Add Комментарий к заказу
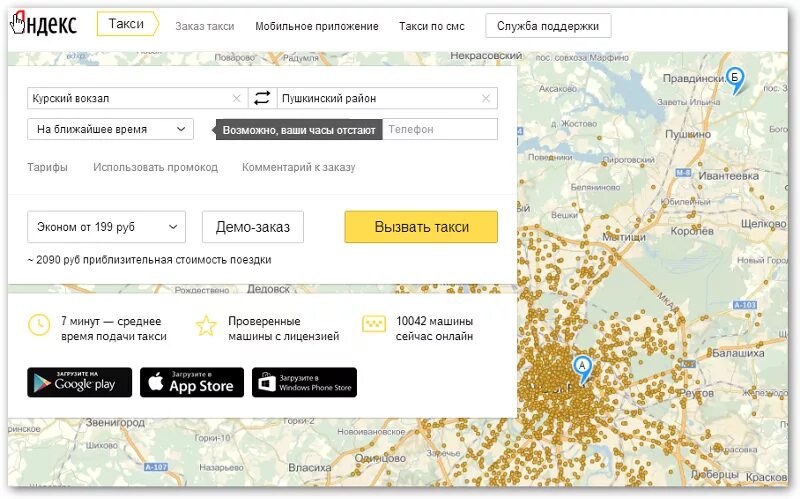800x499 pixels. (x=298, y=167)
